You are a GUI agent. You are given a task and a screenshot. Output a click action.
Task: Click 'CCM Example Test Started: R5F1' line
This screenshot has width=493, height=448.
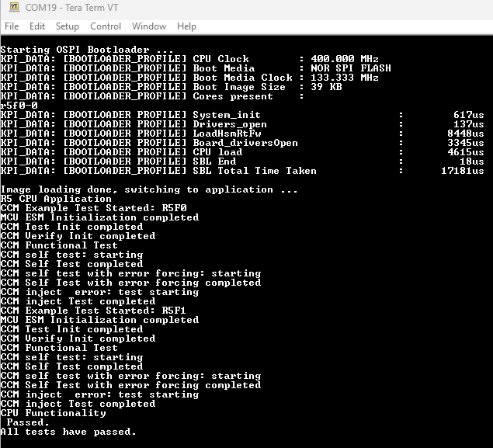pos(93,311)
